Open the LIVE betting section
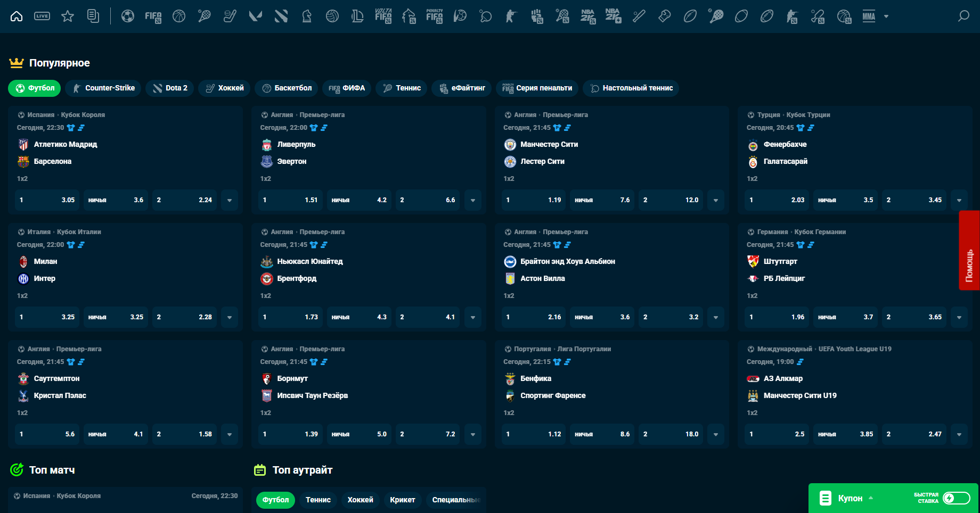Viewport: 980px width, 513px height. [x=42, y=16]
